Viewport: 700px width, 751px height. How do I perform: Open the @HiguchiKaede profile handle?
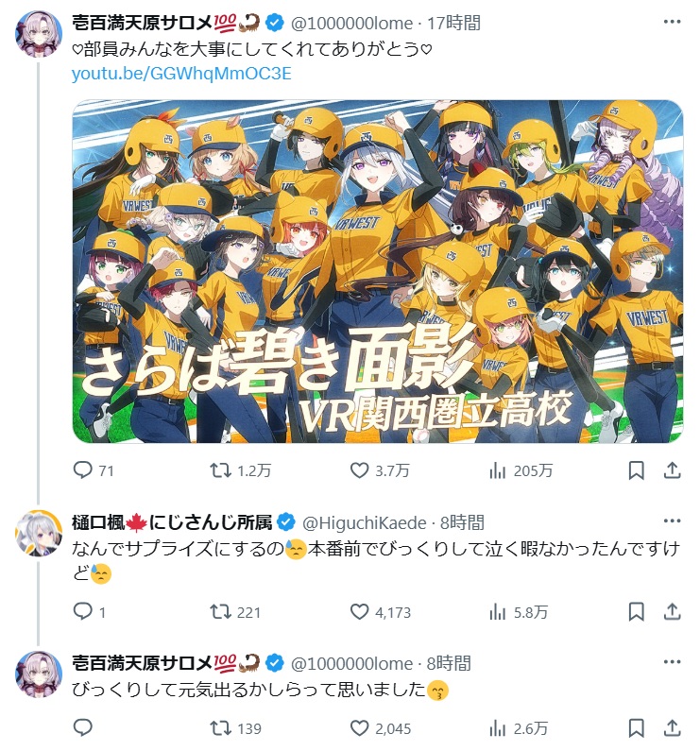coord(364,522)
